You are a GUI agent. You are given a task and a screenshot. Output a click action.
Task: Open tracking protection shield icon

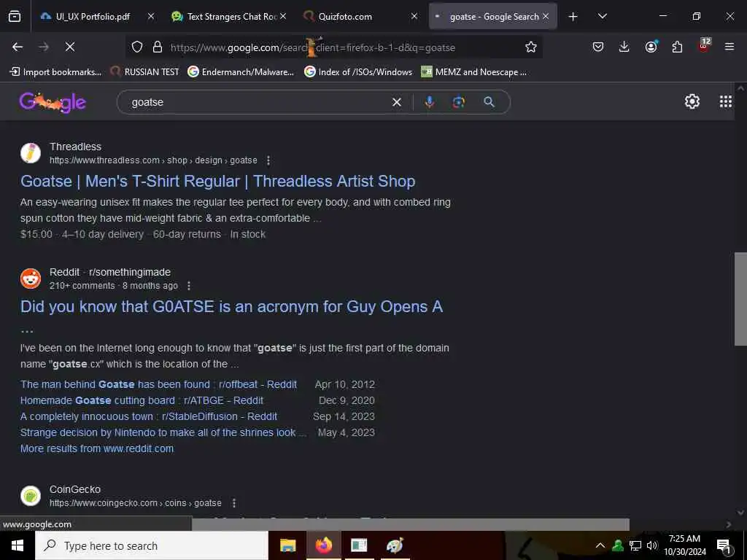click(137, 47)
